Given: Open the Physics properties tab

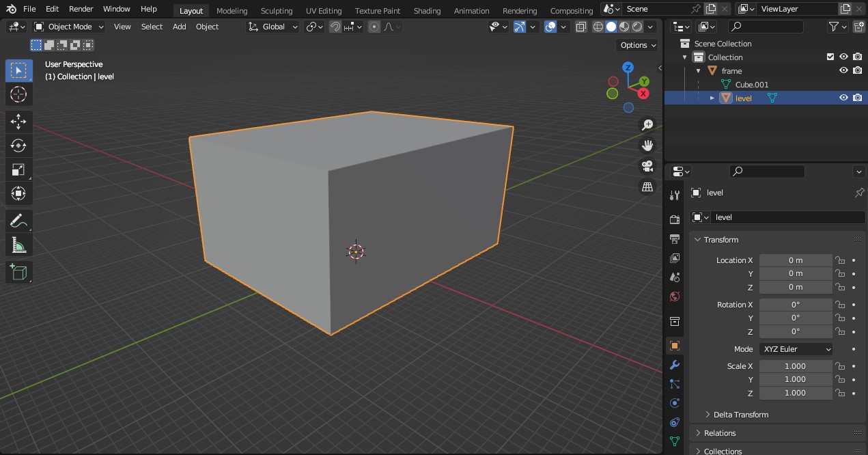Looking at the screenshot, I should pos(675,403).
